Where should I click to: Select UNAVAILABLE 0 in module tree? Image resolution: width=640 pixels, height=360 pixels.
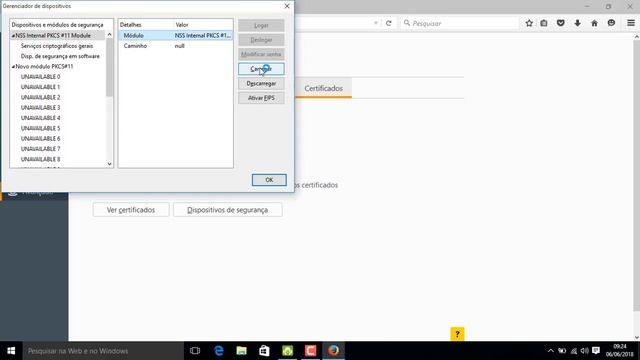[x=40, y=77]
